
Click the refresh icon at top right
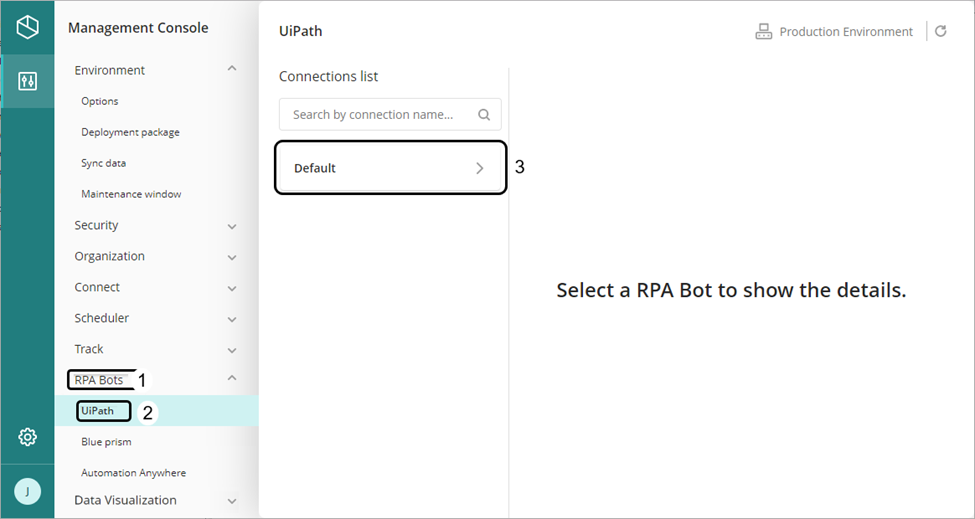click(x=941, y=31)
